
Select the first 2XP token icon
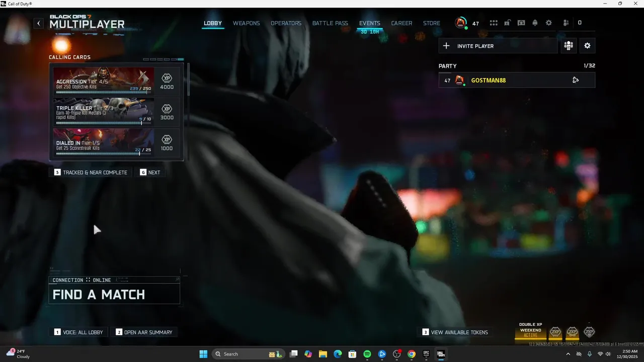pyautogui.click(x=555, y=332)
